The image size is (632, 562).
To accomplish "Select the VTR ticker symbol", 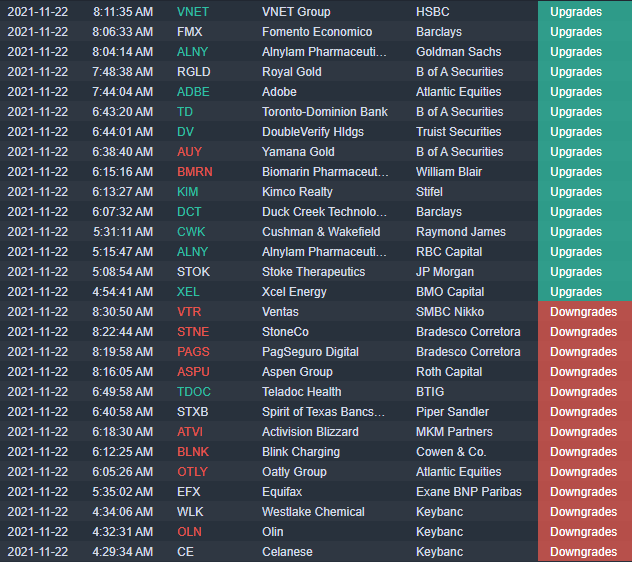I will tap(189, 312).
